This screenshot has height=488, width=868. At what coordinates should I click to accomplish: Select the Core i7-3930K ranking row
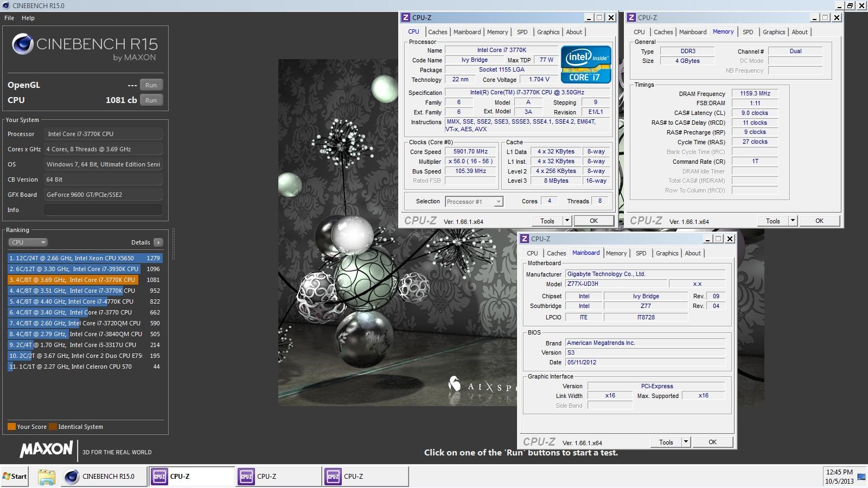coord(85,269)
